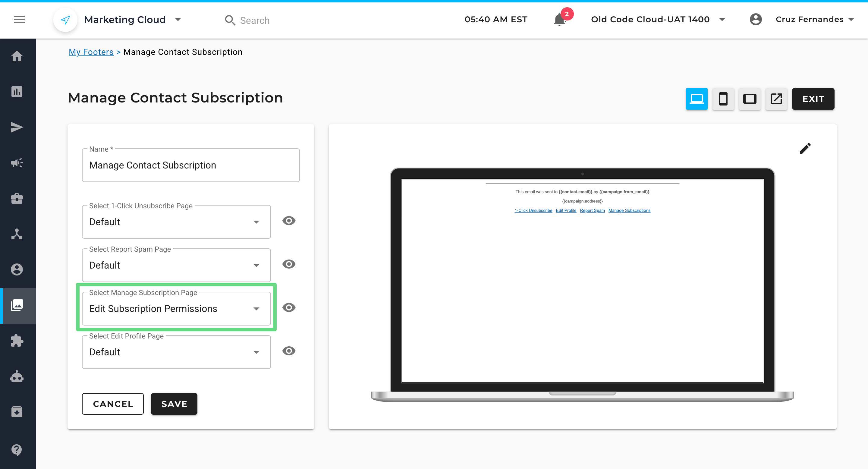Open the robot automation sidebar icon
Screen dimensions: 868x469
(17, 377)
